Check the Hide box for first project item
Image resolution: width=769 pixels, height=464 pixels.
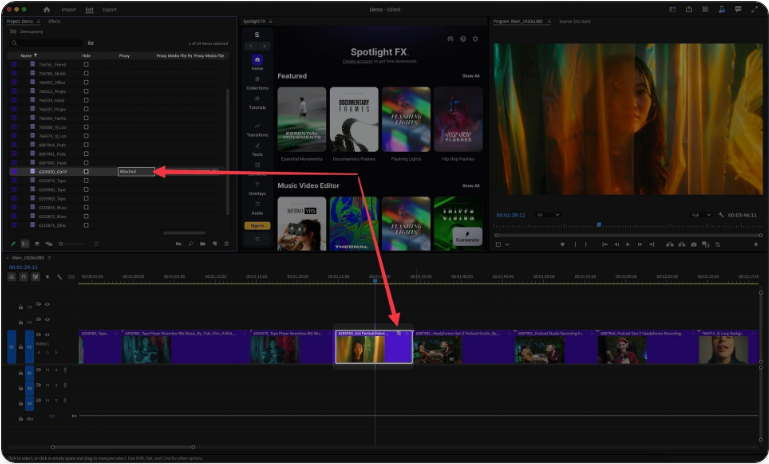pos(86,65)
